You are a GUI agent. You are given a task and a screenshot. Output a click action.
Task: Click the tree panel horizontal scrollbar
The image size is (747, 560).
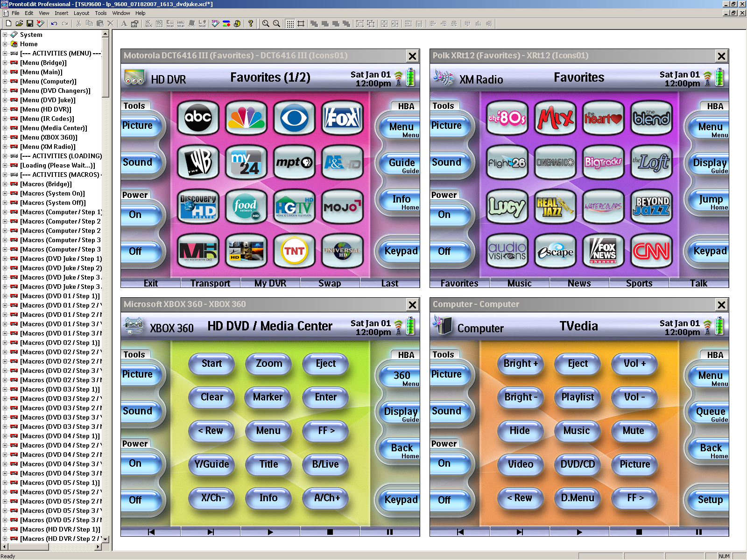pos(52,546)
